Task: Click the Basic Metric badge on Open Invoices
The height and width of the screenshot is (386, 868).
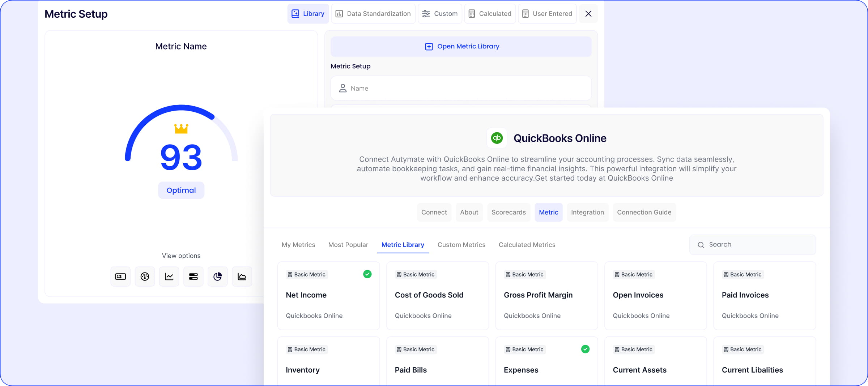Action: [634, 275]
